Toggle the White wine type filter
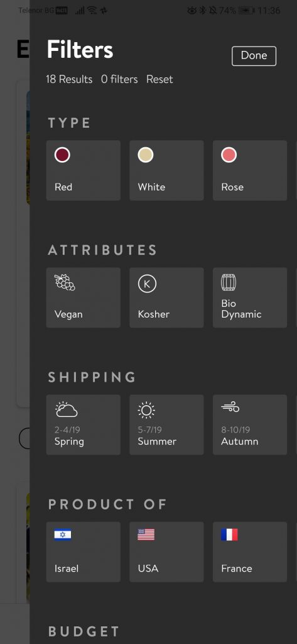The width and height of the screenshot is (297, 644). [166, 170]
